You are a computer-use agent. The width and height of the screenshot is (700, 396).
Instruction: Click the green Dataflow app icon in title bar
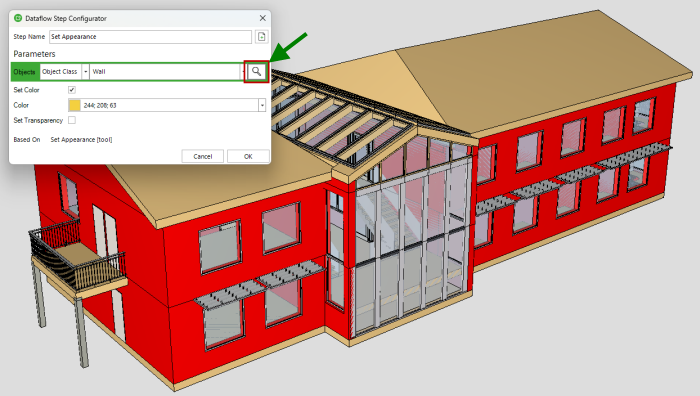18,18
